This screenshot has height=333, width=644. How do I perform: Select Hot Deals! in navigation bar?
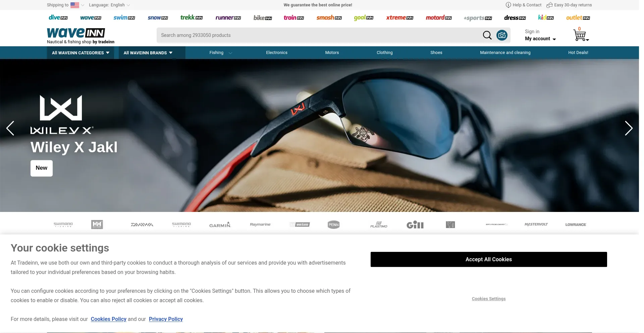578,53
